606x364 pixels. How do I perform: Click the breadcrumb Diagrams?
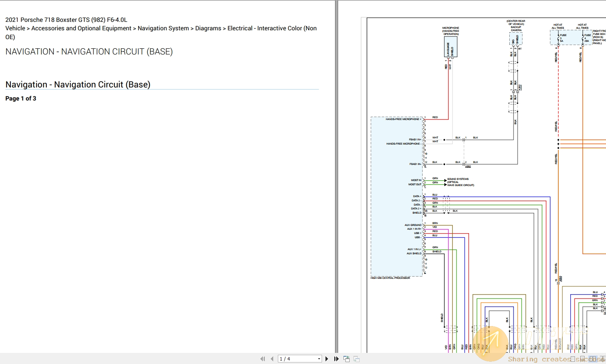[208, 28]
